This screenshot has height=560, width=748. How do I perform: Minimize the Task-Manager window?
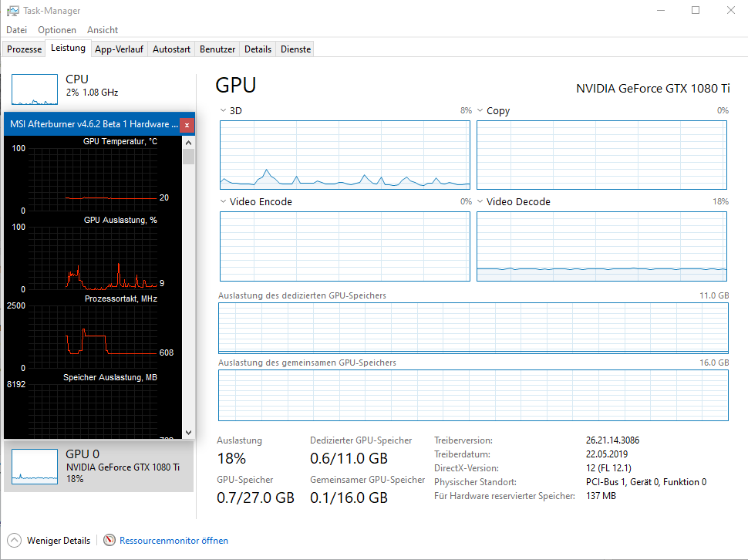(x=661, y=11)
